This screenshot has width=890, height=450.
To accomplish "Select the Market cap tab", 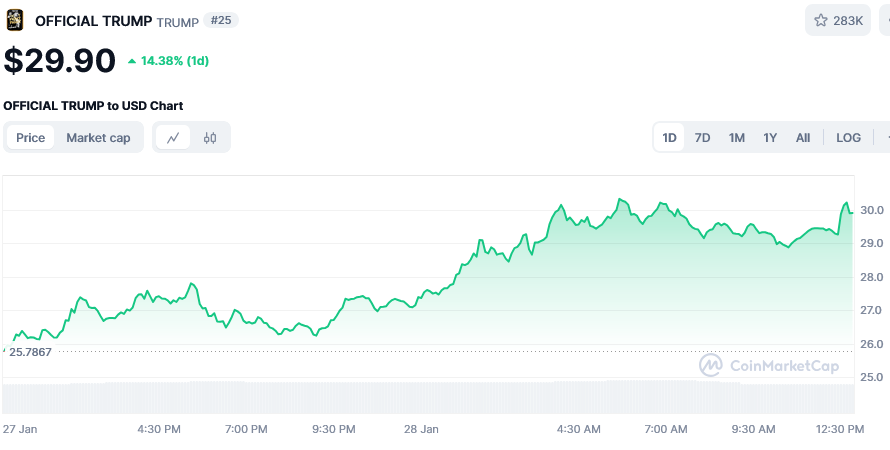I will point(98,137).
